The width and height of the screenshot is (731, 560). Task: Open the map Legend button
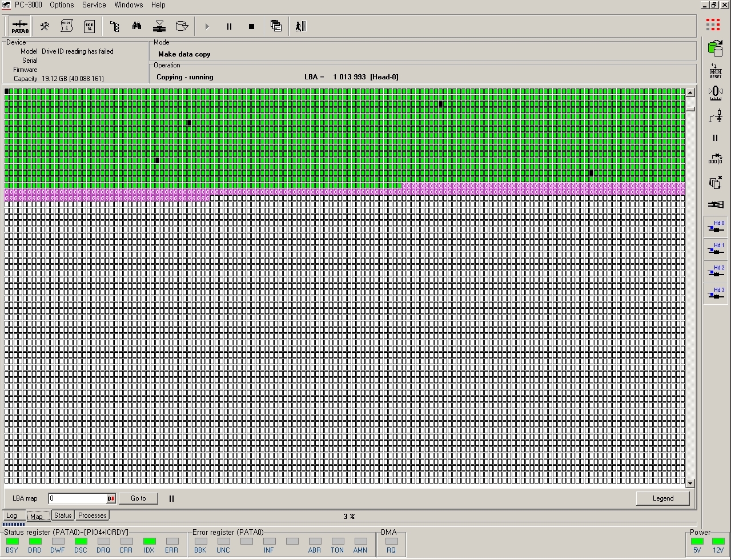point(662,498)
